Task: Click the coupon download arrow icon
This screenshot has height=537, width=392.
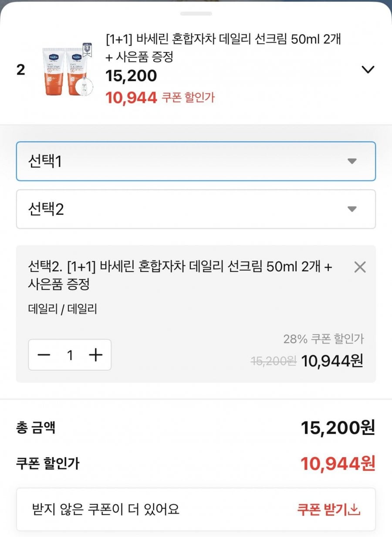Action: 355,510
